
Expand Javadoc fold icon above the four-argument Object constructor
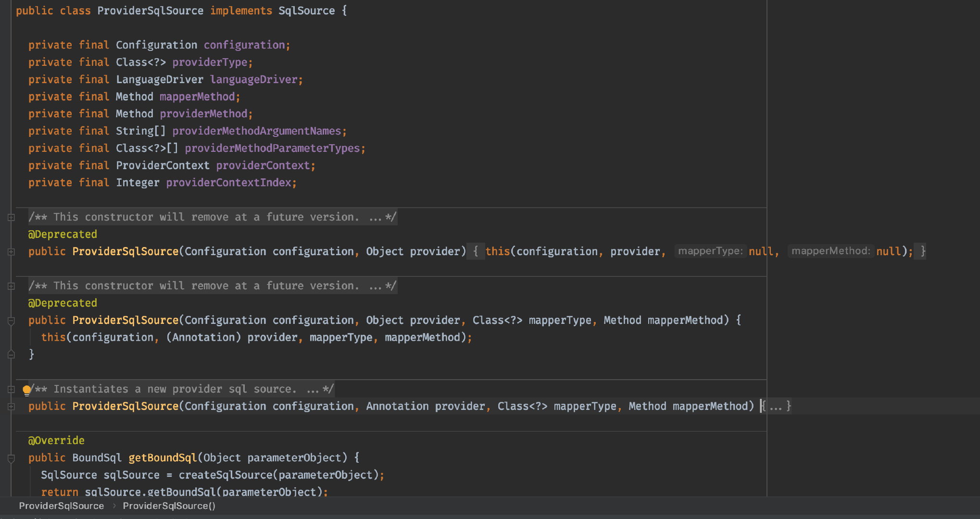[11, 286]
